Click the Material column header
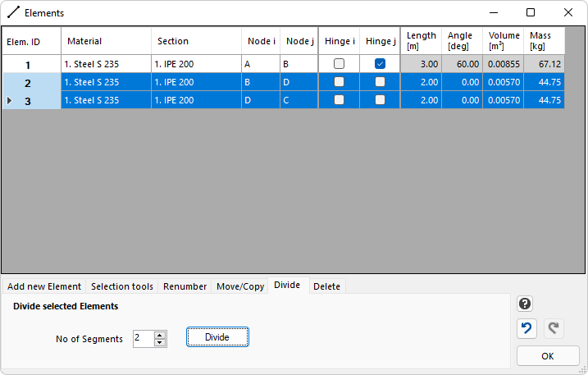 coord(106,41)
